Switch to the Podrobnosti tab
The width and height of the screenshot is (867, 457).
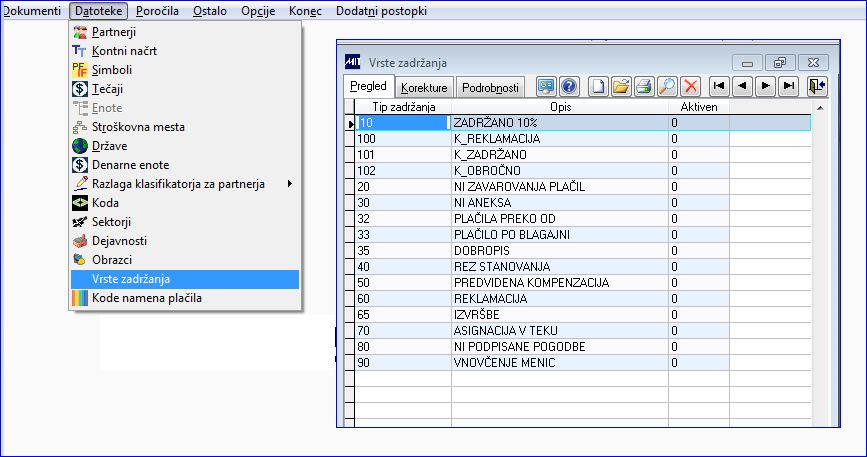coord(490,87)
